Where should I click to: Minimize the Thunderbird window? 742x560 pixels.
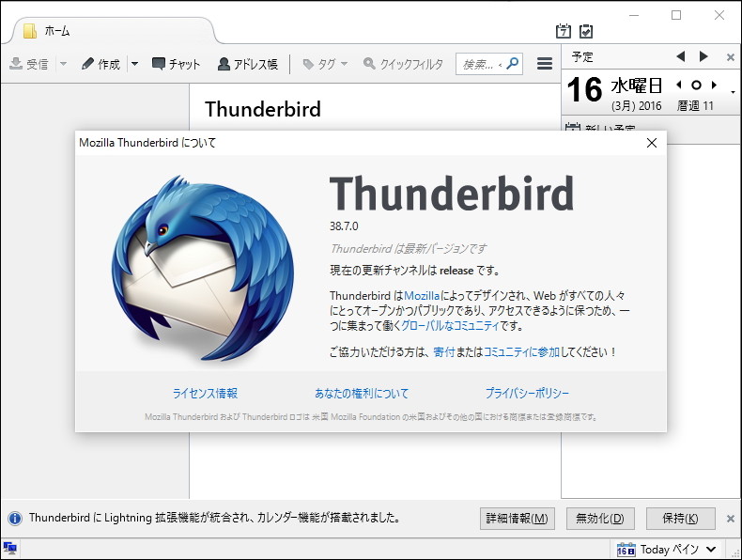634,16
